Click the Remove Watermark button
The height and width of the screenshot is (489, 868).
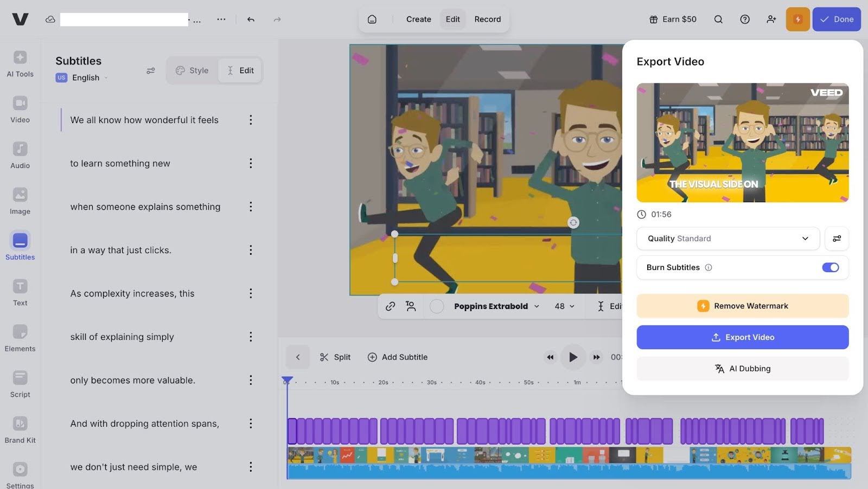[742, 306]
